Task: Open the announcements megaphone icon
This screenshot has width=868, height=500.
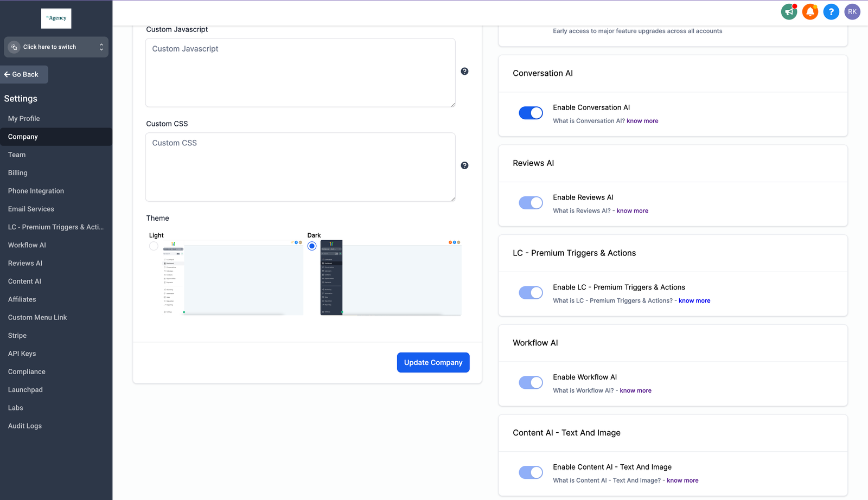Action: [x=789, y=11]
